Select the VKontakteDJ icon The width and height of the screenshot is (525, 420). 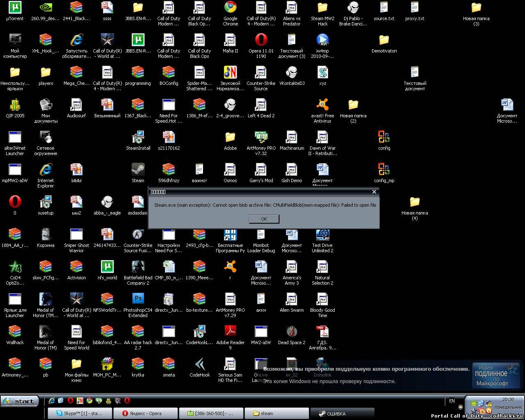pos(292,76)
